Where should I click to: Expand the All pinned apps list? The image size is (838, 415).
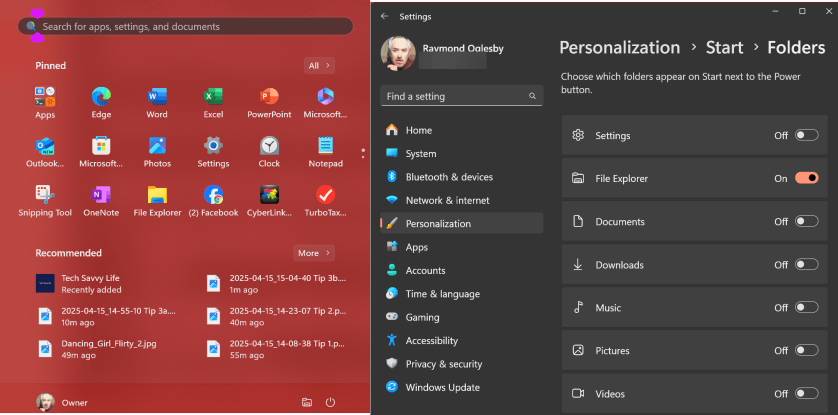tap(319, 65)
